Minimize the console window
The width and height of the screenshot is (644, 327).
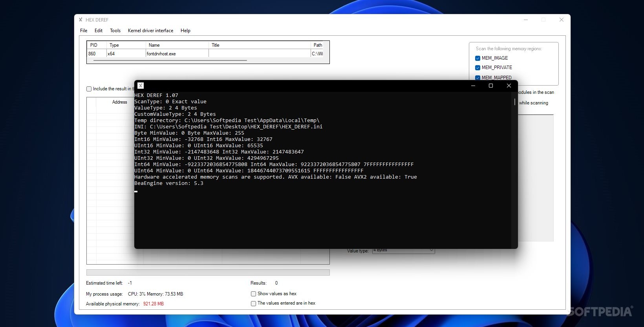(473, 86)
